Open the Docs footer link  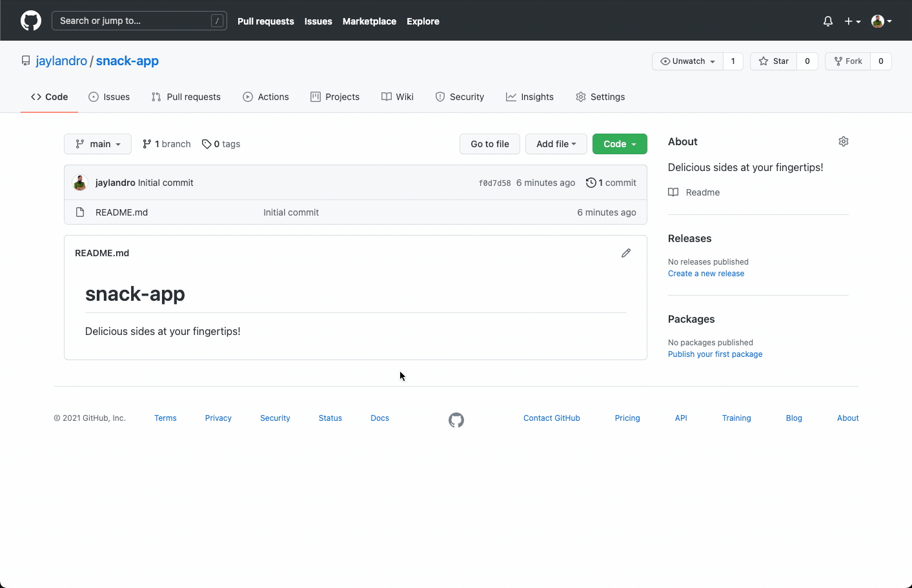tap(380, 418)
